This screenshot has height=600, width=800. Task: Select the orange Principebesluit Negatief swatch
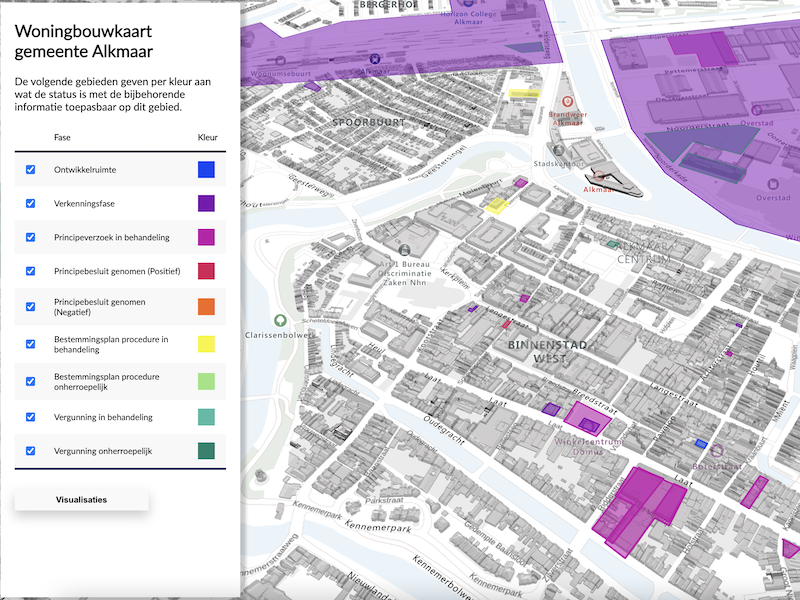[x=207, y=306]
